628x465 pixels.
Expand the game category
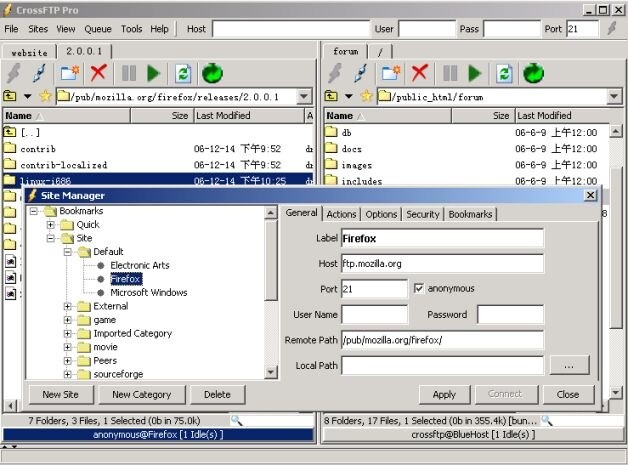67,320
